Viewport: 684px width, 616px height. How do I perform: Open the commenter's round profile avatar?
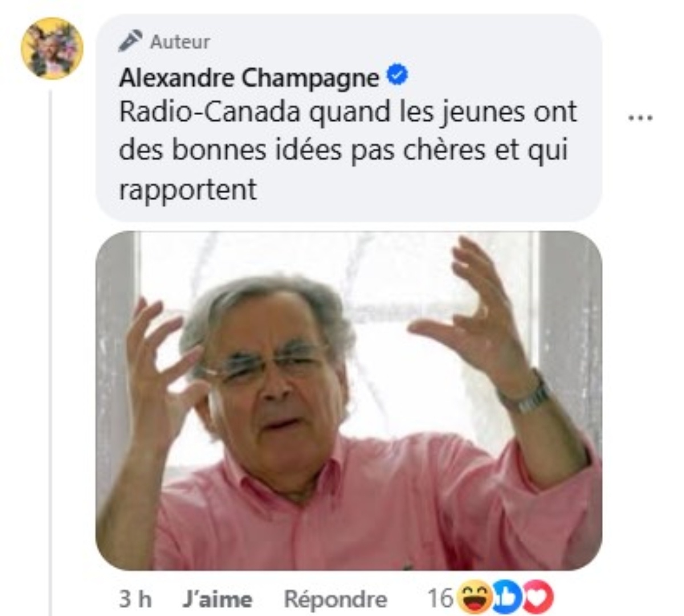coord(52,48)
